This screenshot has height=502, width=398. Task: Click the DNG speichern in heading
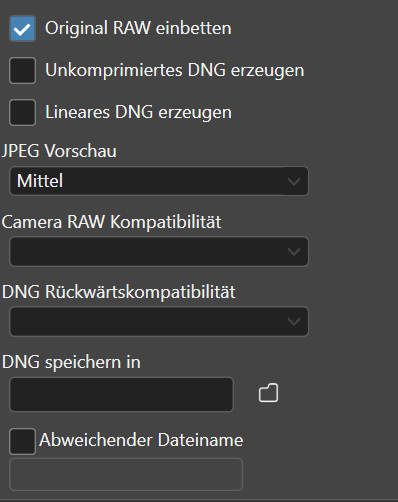71,362
